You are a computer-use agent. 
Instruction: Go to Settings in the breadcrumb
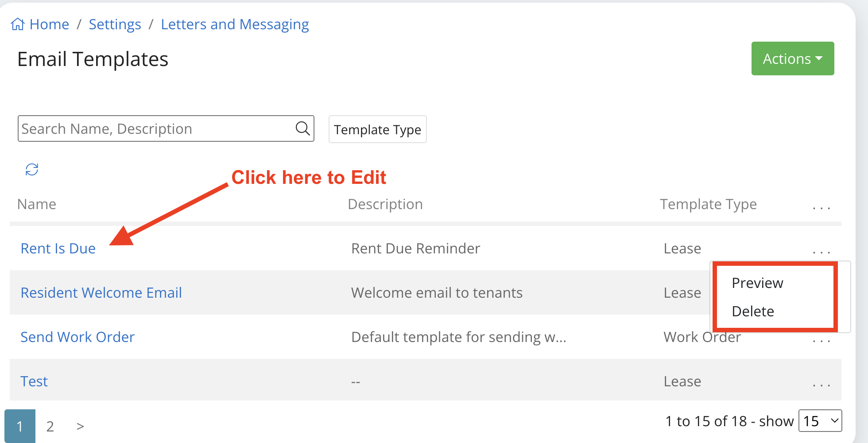pyautogui.click(x=115, y=24)
